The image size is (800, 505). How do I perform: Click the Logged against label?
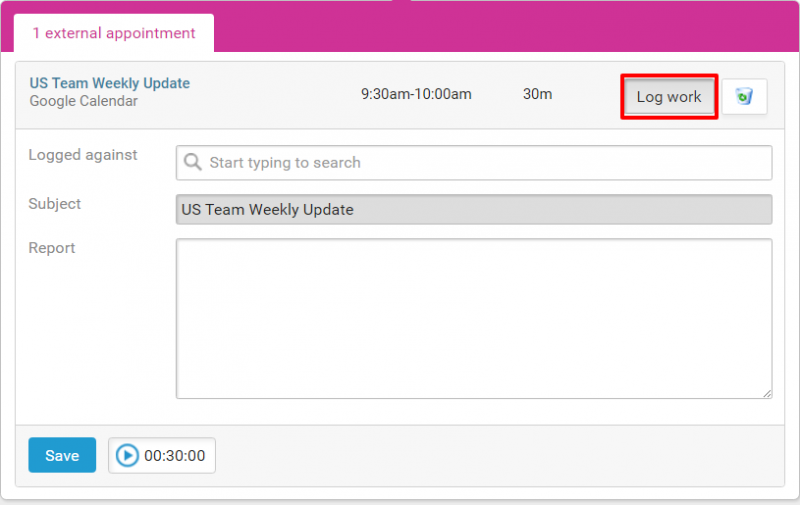point(83,155)
